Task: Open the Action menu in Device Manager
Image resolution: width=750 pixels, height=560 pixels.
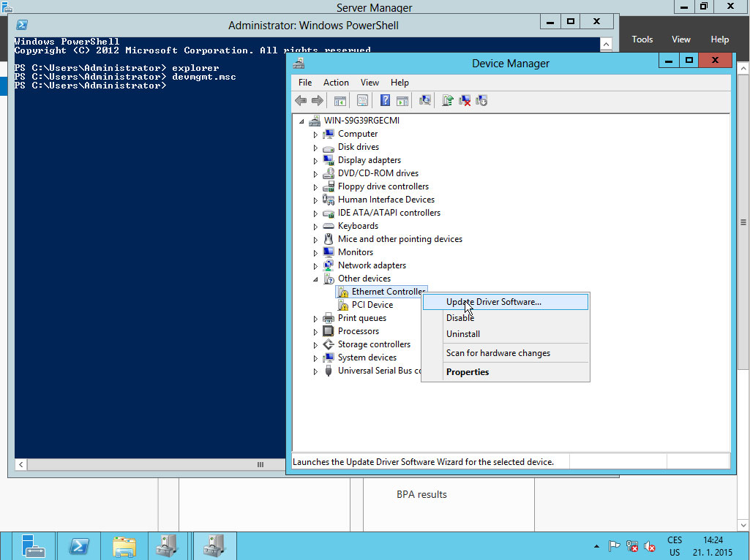Action: (x=336, y=83)
